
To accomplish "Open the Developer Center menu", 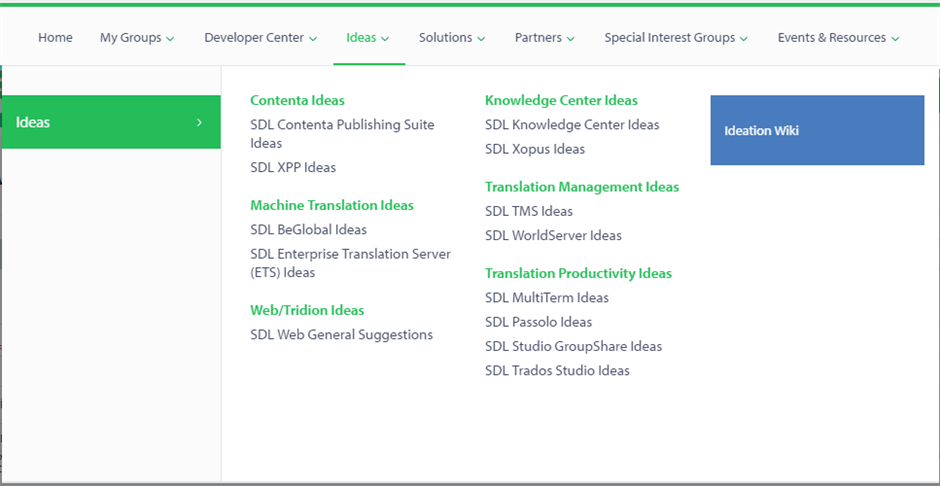I will coord(261,38).
